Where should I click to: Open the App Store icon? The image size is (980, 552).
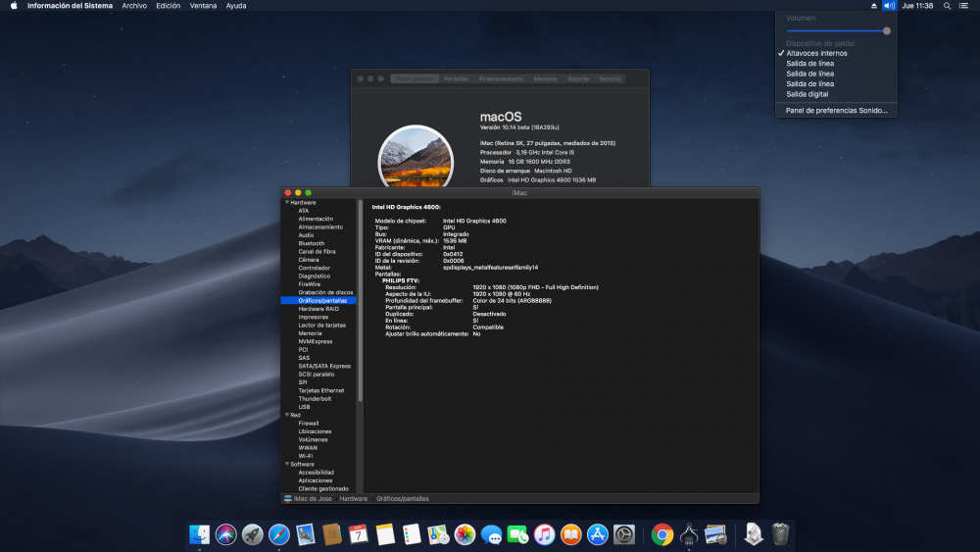(x=598, y=534)
